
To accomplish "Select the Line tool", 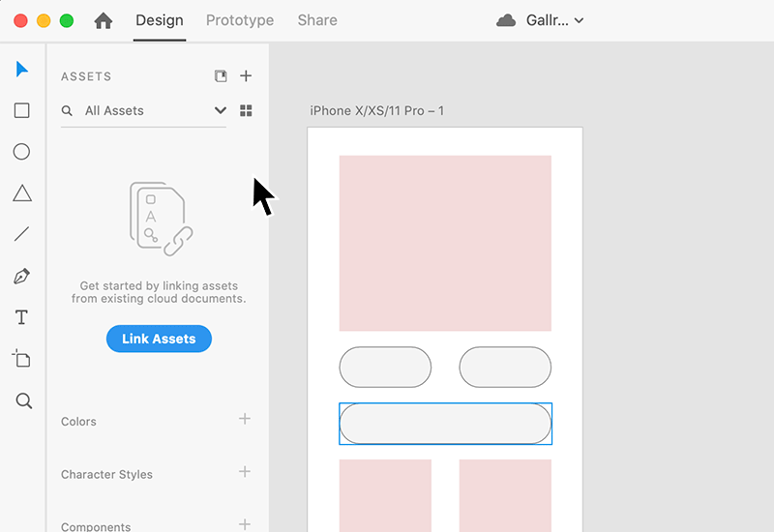I will tap(21, 234).
